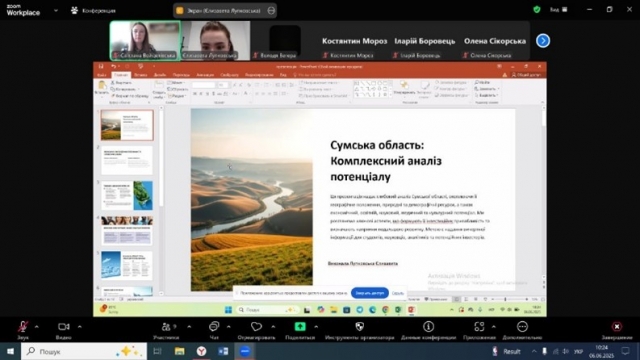Open the Конференция menu at top
This screenshot has width=640, height=360.
tap(94, 11)
